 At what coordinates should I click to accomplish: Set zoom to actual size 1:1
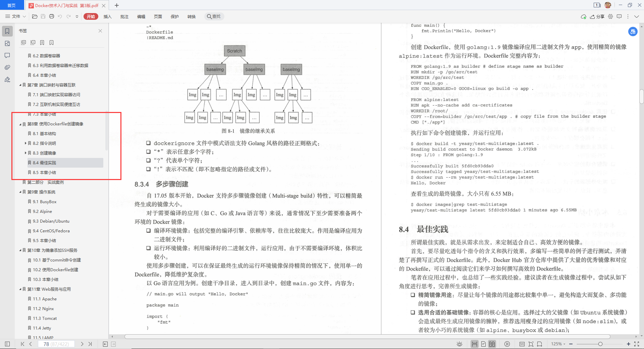522,344
